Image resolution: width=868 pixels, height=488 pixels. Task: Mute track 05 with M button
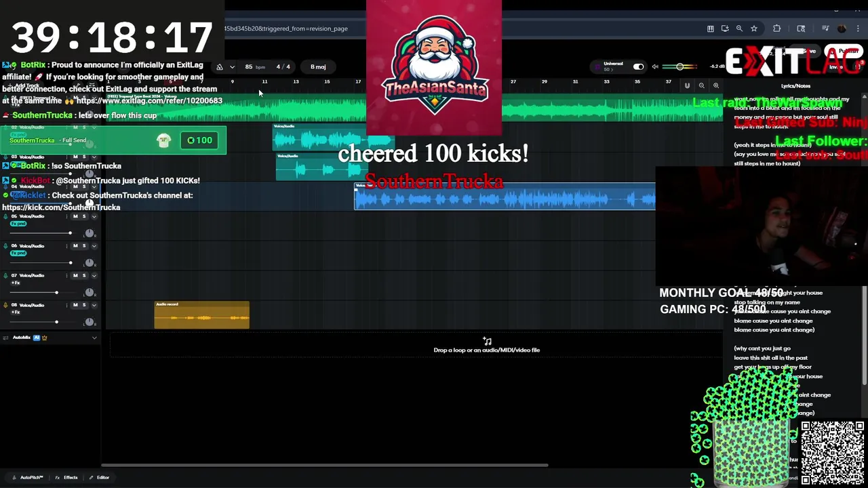point(75,216)
